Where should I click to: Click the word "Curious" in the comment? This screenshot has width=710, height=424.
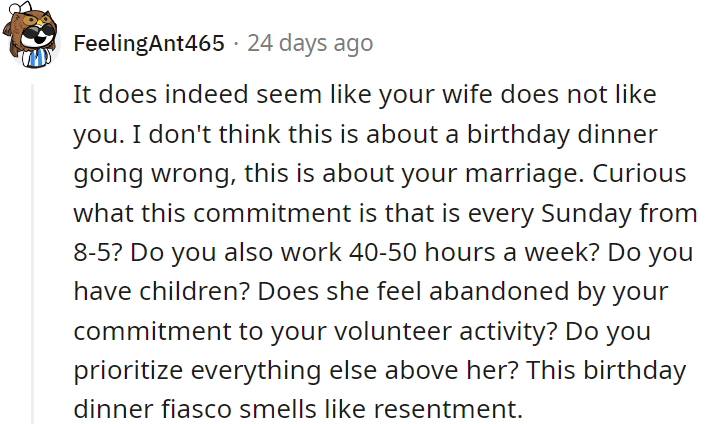[x=636, y=172]
